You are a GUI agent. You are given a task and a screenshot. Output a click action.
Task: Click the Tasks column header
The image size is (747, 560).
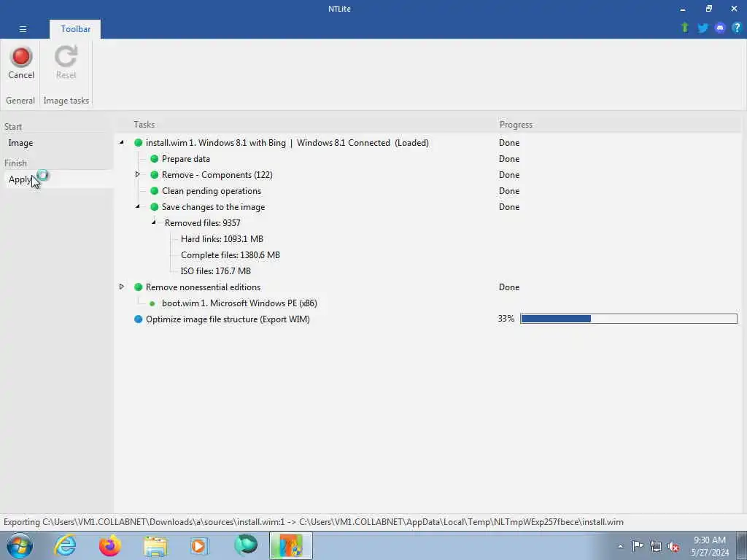point(144,124)
